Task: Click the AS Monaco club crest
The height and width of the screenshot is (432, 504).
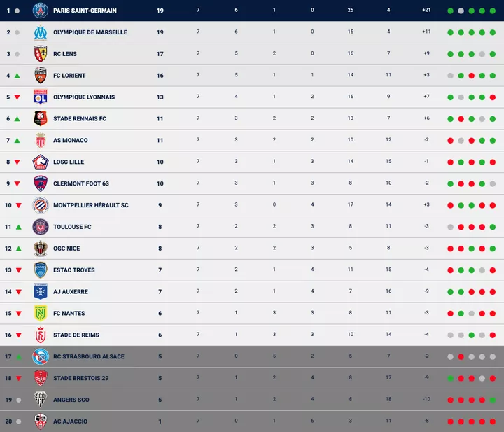Action: tap(40, 141)
